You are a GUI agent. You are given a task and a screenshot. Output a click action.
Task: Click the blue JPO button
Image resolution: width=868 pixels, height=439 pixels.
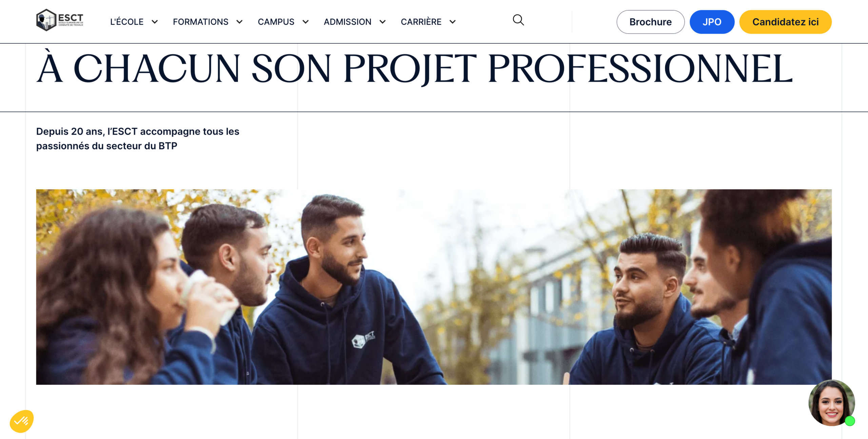(x=712, y=22)
